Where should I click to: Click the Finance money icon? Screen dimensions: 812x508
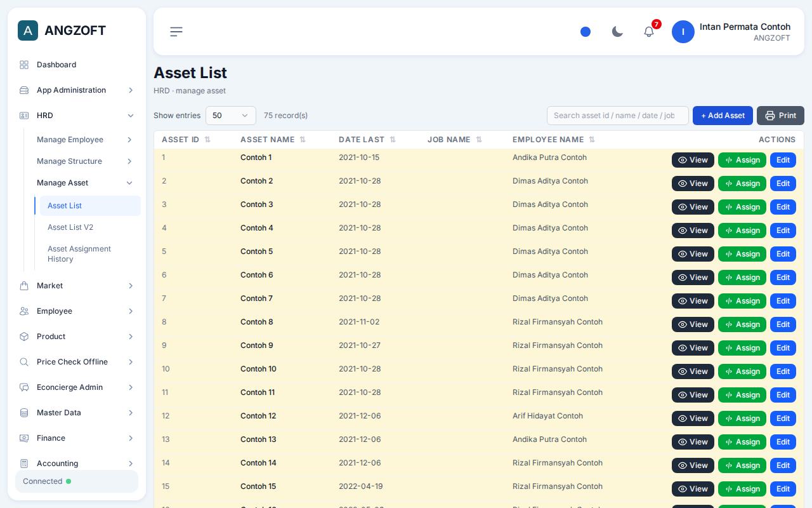[24, 438]
